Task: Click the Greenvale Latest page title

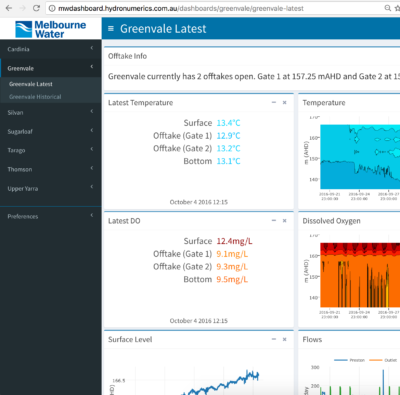Action: click(x=163, y=29)
